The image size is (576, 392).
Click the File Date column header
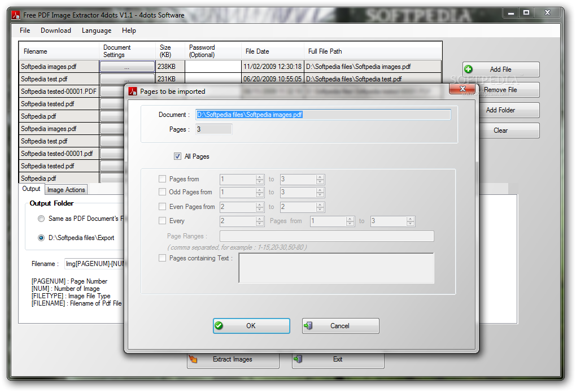[x=273, y=51]
